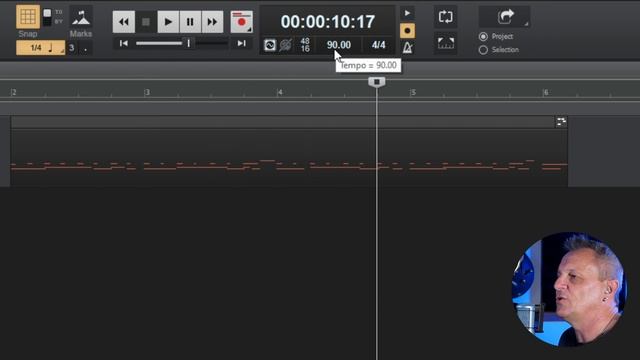Click the 90.00 tempo field

click(339, 45)
